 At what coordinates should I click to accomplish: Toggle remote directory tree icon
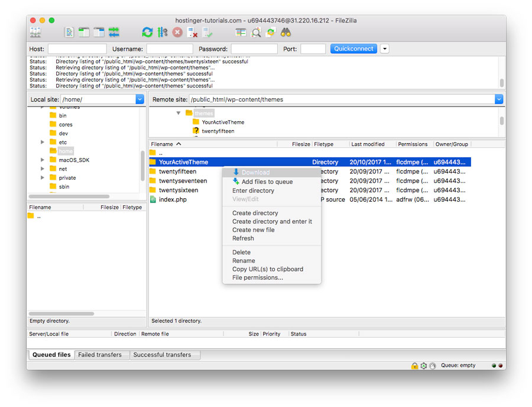[x=99, y=33]
